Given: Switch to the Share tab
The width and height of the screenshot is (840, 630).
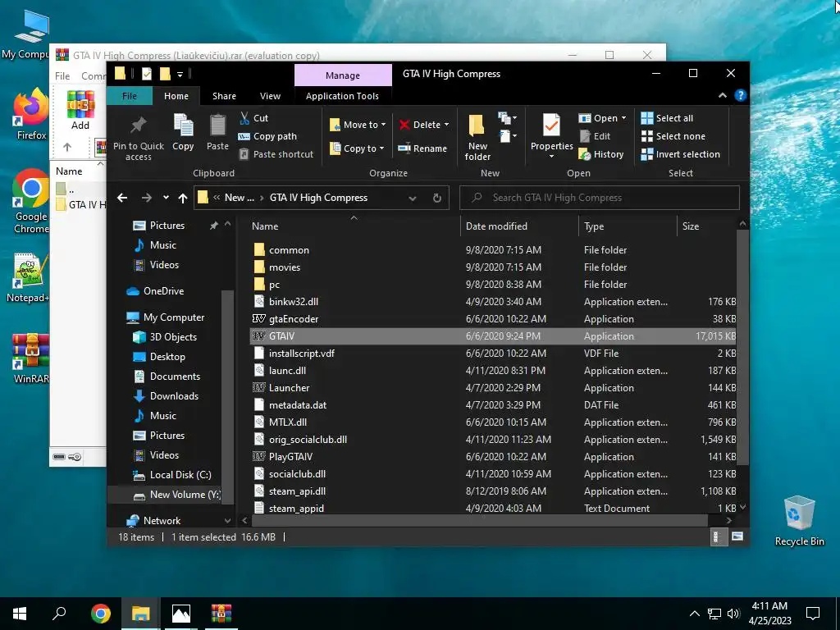Looking at the screenshot, I should click(x=224, y=96).
